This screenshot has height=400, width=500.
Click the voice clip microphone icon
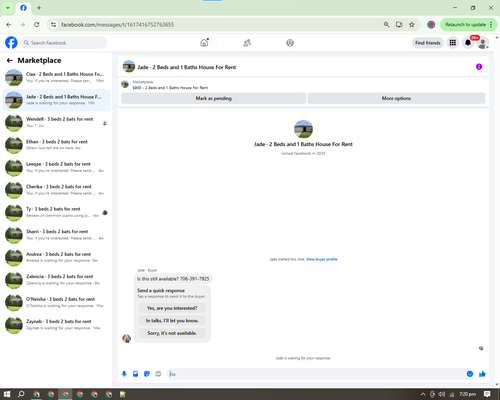coord(124,374)
